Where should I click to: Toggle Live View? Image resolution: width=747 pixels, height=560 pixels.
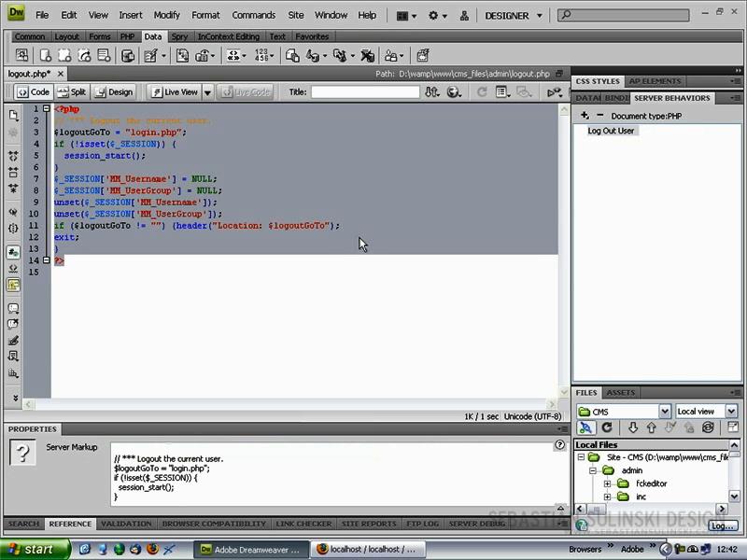pyautogui.click(x=175, y=91)
